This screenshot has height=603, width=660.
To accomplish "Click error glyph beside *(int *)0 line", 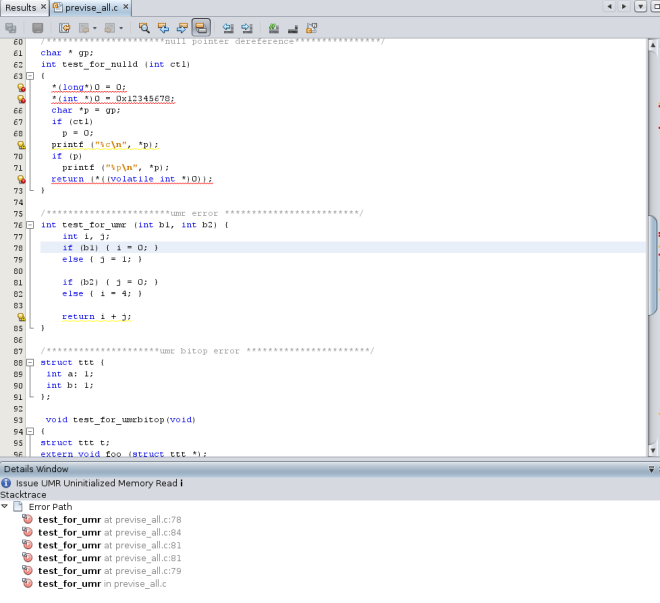I will coord(21,99).
